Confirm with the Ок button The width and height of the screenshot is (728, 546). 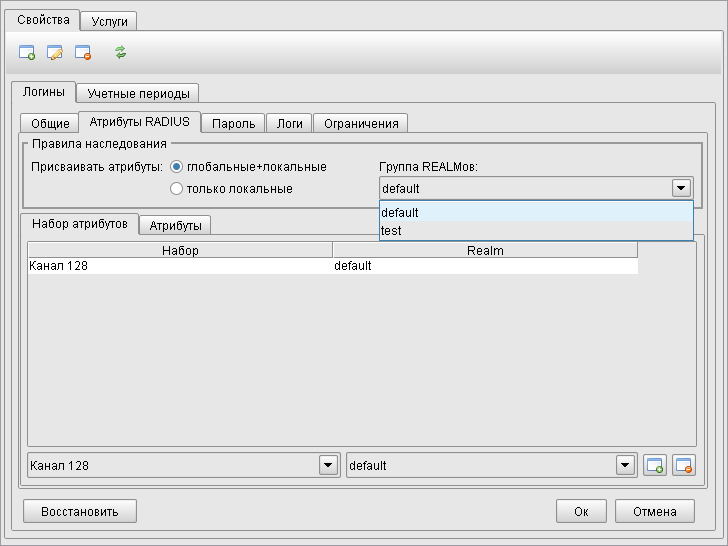click(x=581, y=511)
